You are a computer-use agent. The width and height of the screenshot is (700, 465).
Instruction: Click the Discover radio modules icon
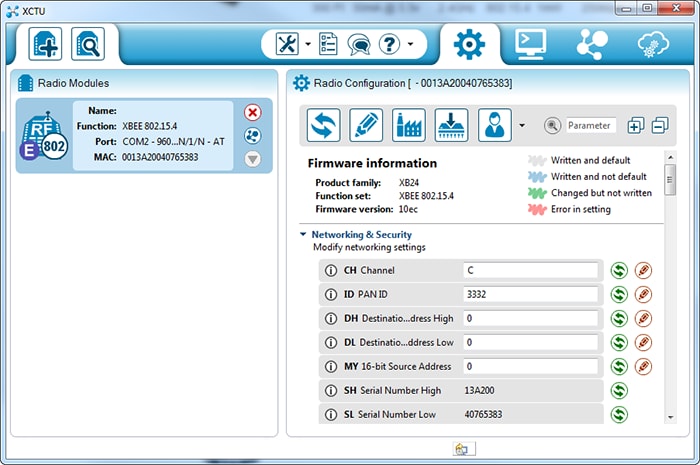90,45
